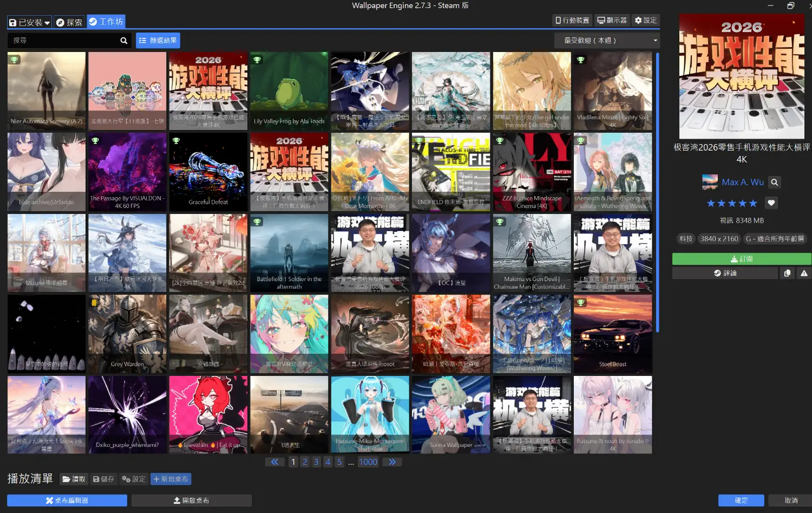The height and width of the screenshot is (513, 812).
Task: Open the 顯示器 monitor settings
Action: [x=612, y=21]
